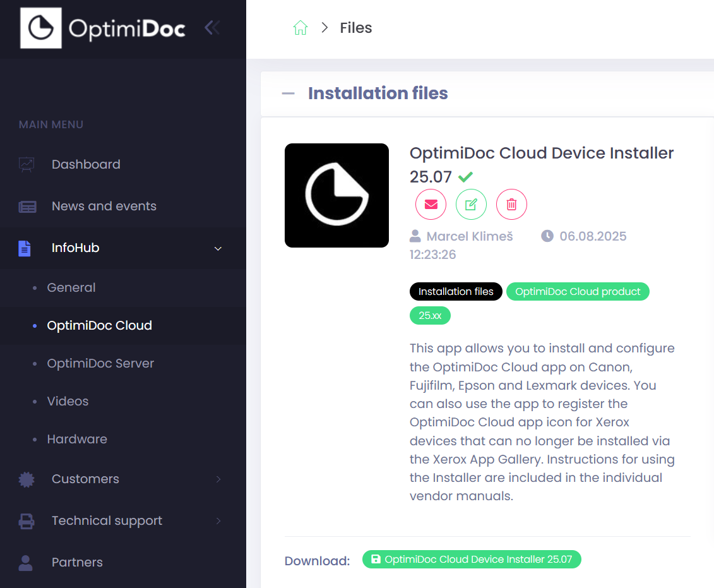Click the Dashboard chart icon
Image resolution: width=714 pixels, height=588 pixels.
[x=27, y=165]
